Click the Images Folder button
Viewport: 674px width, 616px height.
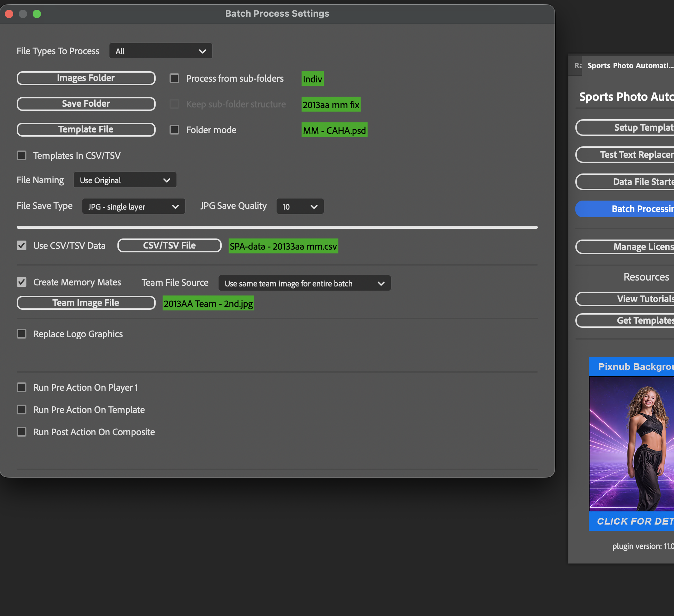[x=86, y=78]
